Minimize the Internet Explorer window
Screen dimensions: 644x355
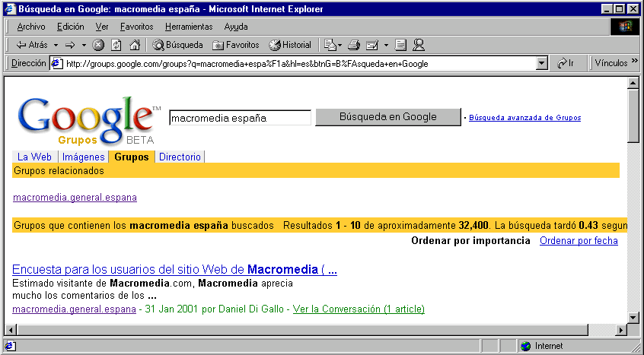(x=607, y=9)
